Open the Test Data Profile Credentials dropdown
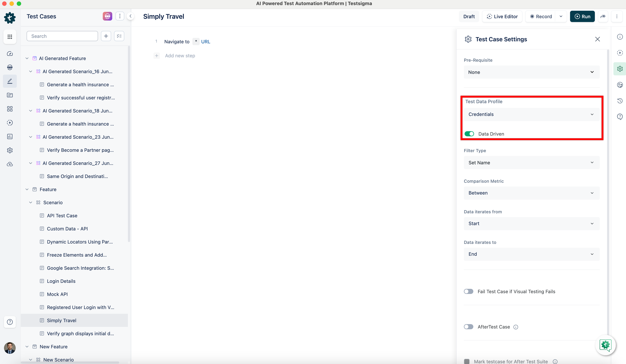This screenshot has height=364, width=626. point(531,114)
